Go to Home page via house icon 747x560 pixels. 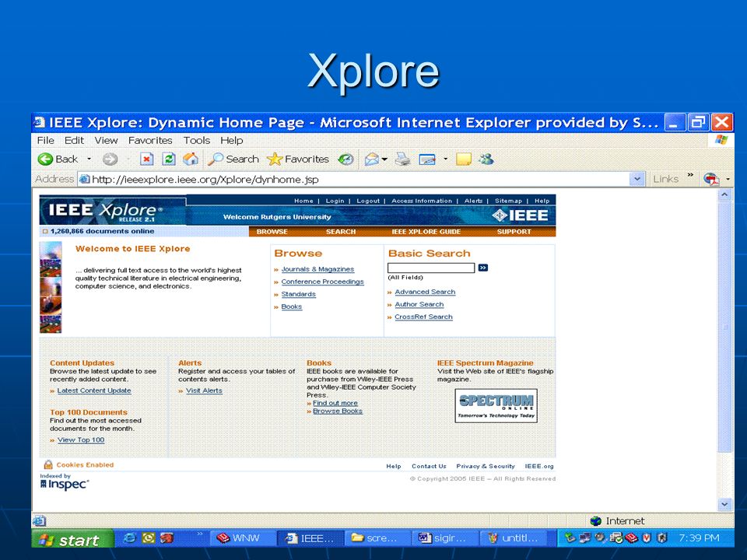point(191,159)
